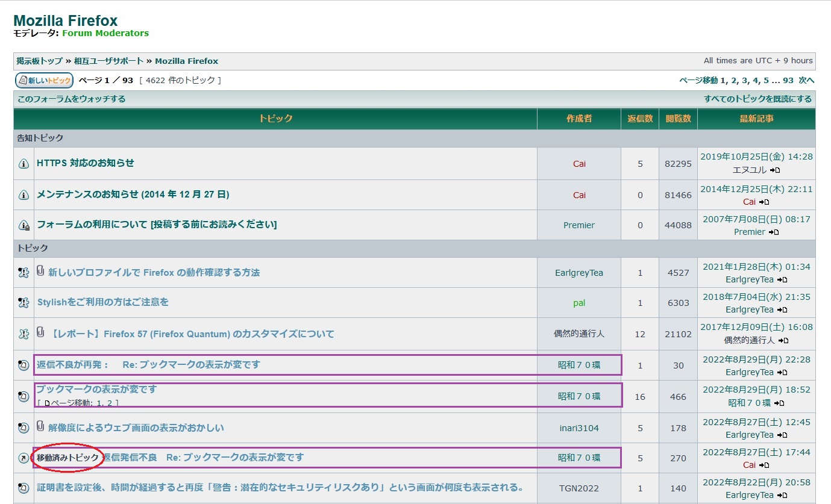
Task: Open latest post icon for 2022年8月22日 20:58 entry
Action: (x=782, y=496)
